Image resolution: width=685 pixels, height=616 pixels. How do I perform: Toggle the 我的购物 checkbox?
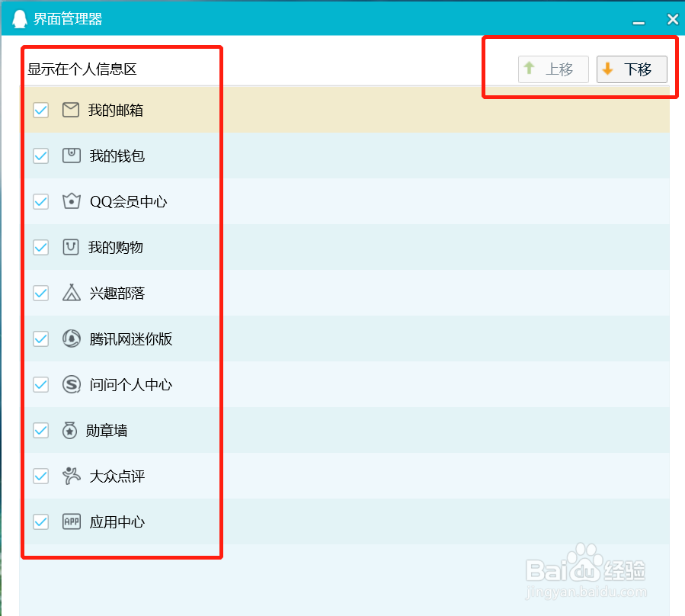(x=40, y=248)
